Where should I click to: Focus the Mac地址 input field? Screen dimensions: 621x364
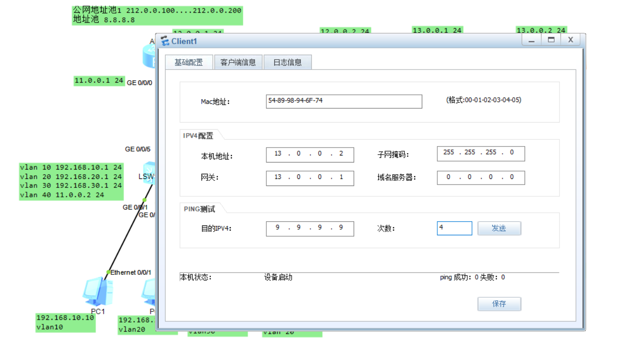(x=344, y=101)
